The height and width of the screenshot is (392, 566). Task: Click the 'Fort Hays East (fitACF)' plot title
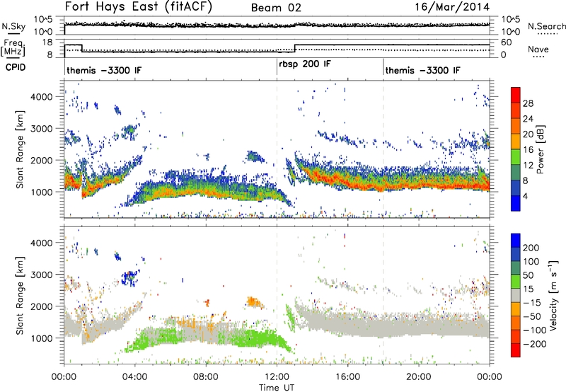pos(138,6)
